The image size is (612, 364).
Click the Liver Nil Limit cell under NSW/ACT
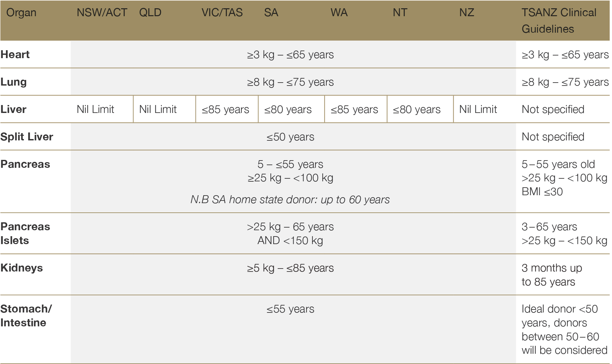(x=95, y=109)
